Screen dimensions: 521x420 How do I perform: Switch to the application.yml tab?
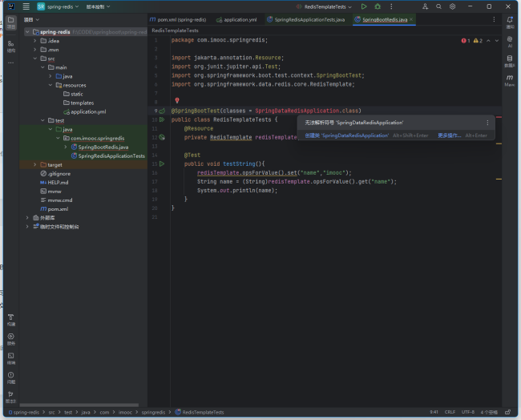point(237,18)
